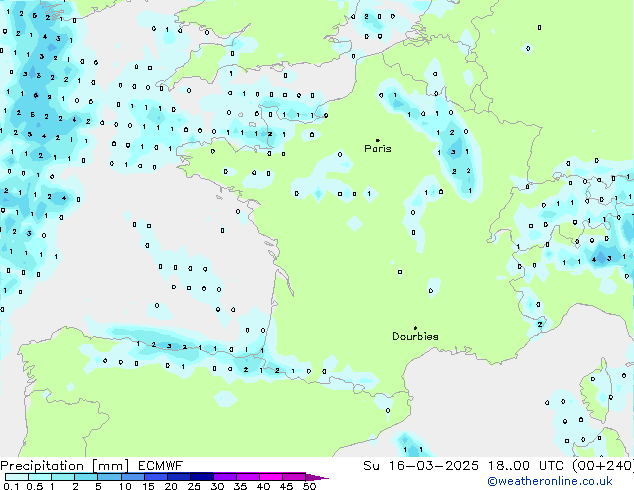
Task: Click the 'Precipitation [mm]' legend title
Action: point(65,466)
